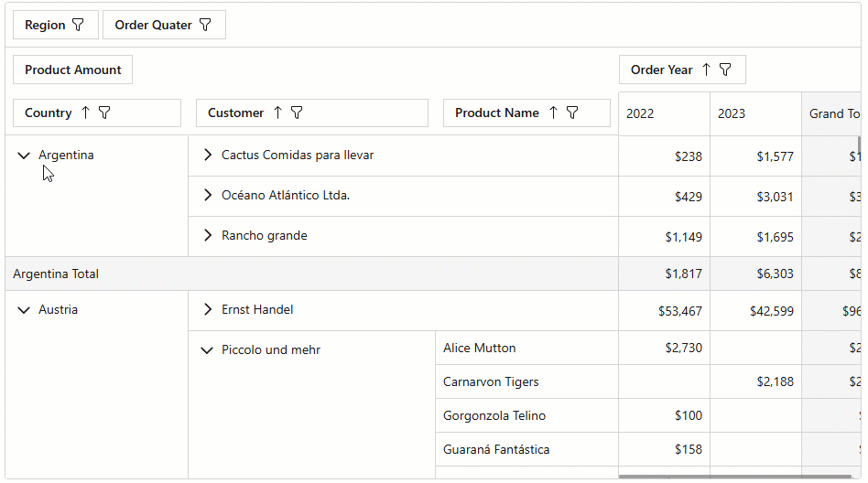Toggle the Product Name sort arrow
This screenshot has width=868, height=483.
point(553,113)
